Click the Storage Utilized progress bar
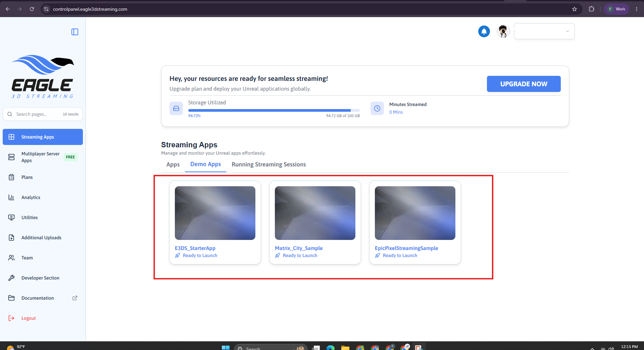The height and width of the screenshot is (350, 644). 274,110
